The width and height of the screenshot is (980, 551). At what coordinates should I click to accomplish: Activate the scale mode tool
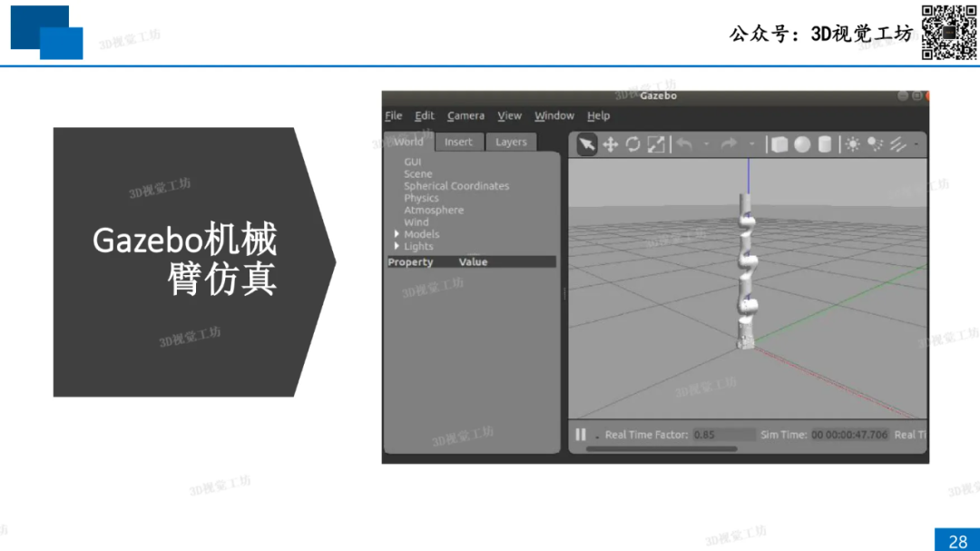(x=656, y=144)
